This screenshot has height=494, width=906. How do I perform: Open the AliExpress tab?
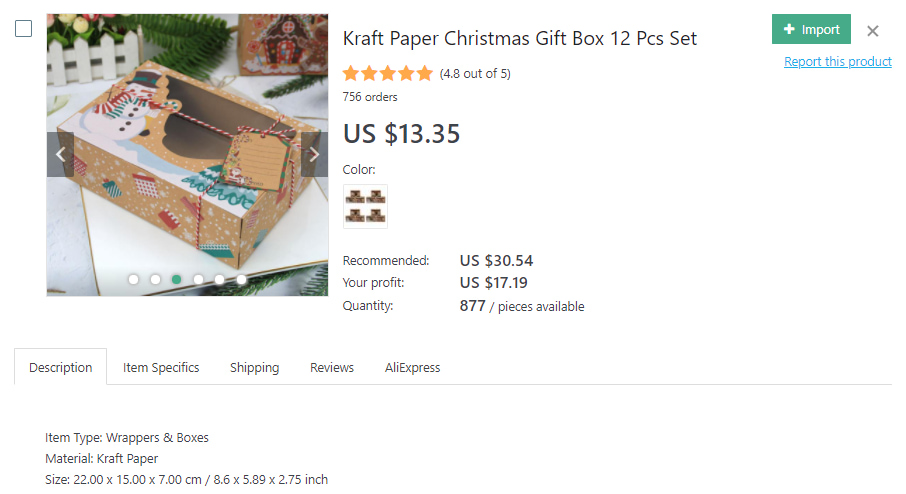click(412, 367)
